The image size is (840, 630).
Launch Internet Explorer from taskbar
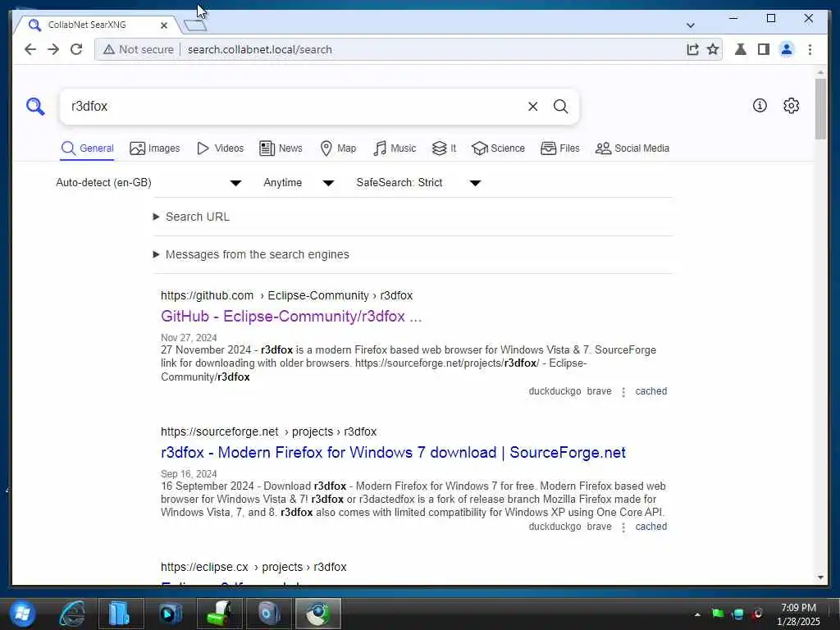click(72, 614)
